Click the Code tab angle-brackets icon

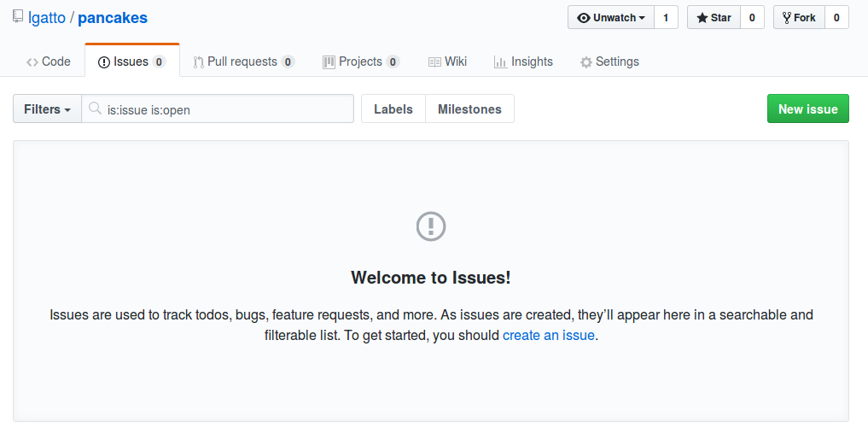click(x=32, y=62)
